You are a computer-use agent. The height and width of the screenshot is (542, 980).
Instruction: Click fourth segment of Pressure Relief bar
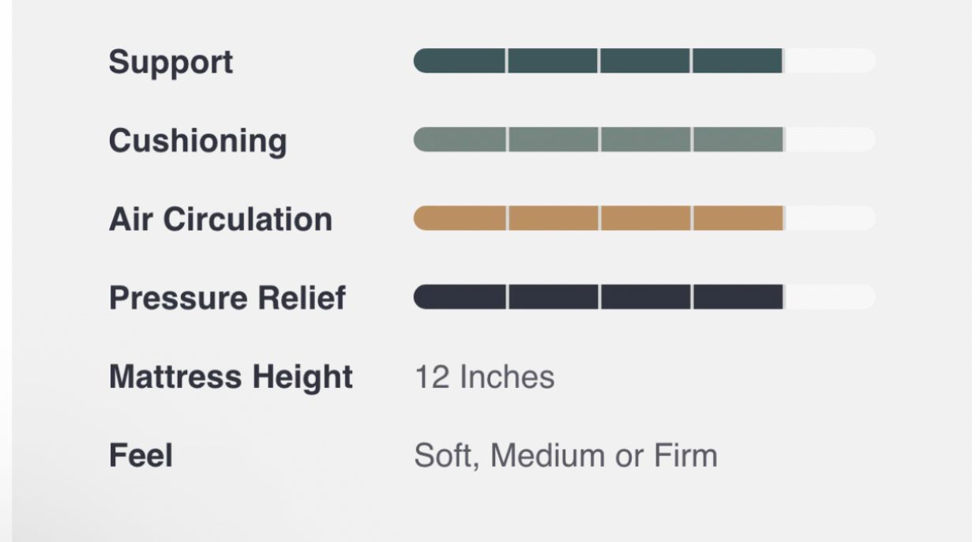point(738,297)
